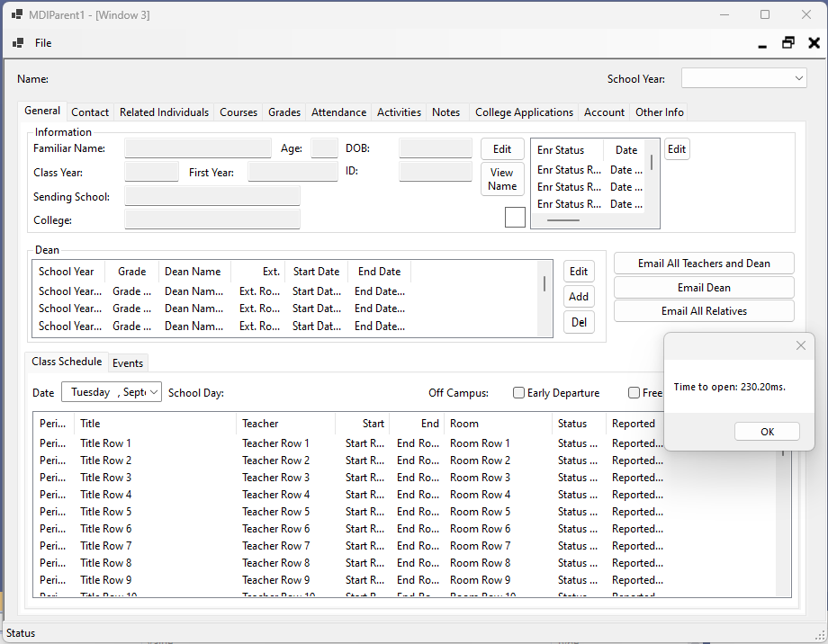Click the Status column header in schedule
This screenshot has width=828, height=644.
coord(579,424)
